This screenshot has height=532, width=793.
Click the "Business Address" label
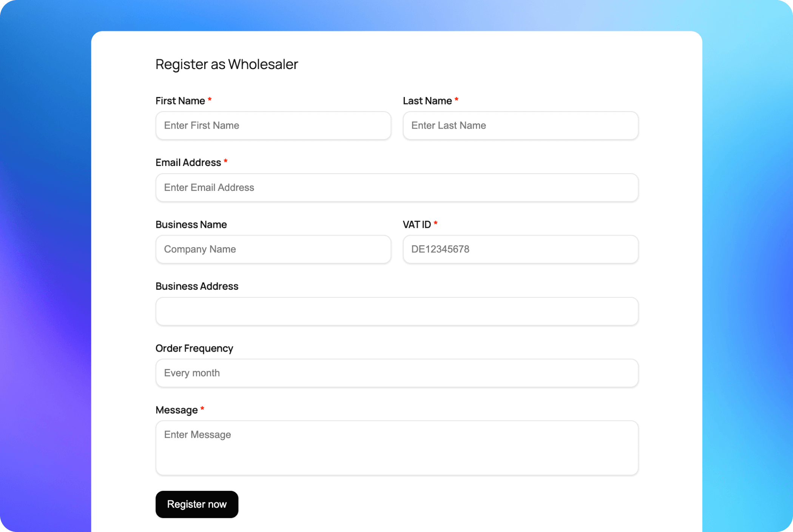coord(197,286)
